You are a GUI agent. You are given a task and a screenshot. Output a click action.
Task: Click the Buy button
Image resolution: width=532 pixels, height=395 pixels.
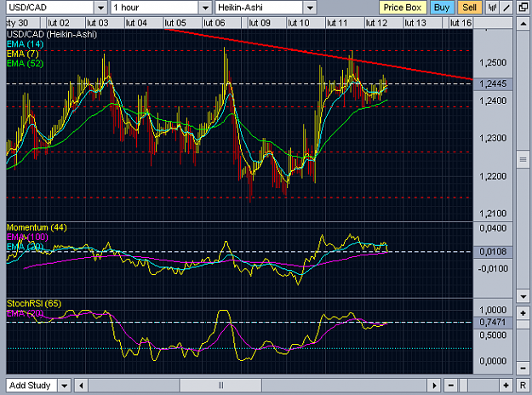tap(442, 8)
